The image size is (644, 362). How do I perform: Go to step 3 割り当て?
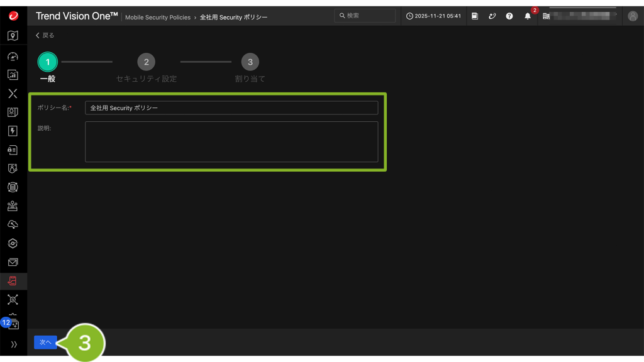(250, 62)
